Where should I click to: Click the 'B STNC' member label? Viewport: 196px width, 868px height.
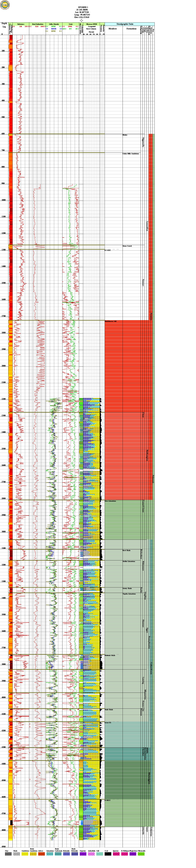coord(108,250)
